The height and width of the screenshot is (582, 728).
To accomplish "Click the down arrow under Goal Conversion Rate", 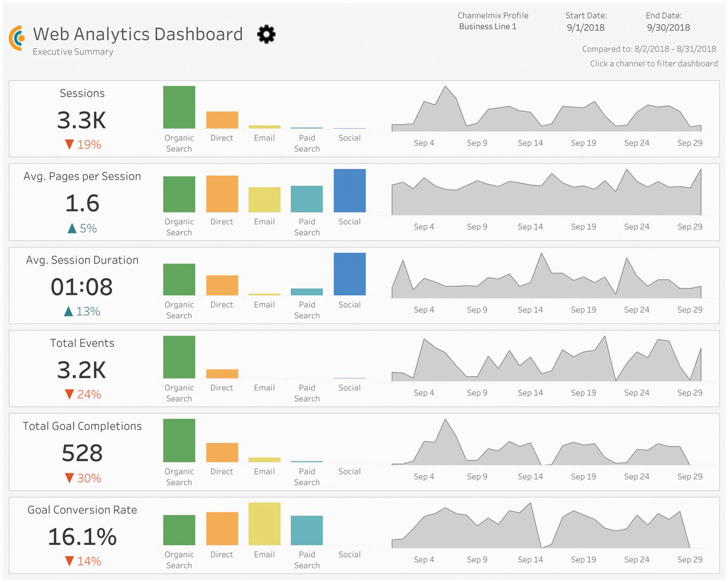I will tap(69, 561).
